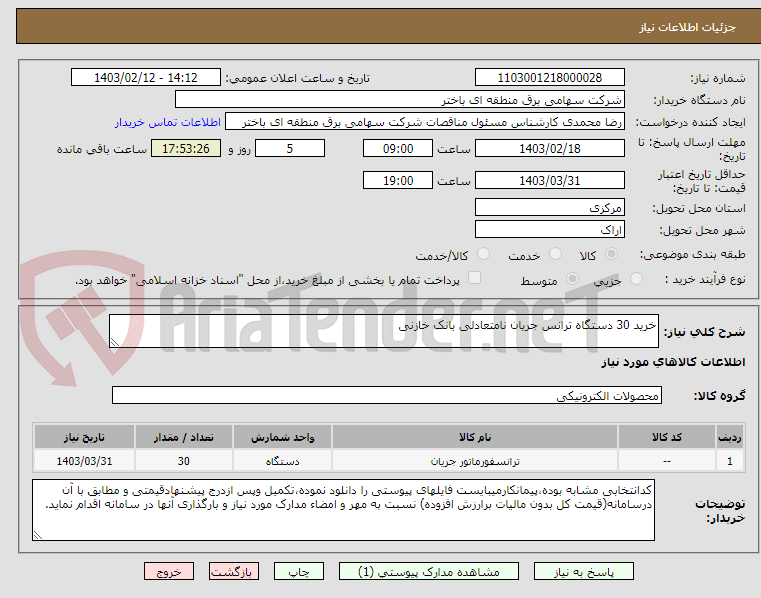The image size is (761, 598).
Task: Click the table date cell 1403/03/31
Action: pos(84,461)
